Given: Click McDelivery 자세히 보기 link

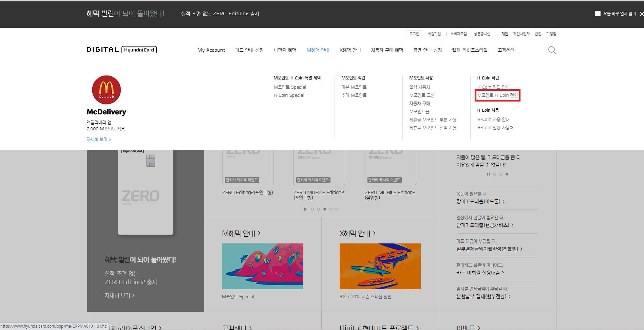Looking at the screenshot, I should tap(99, 139).
